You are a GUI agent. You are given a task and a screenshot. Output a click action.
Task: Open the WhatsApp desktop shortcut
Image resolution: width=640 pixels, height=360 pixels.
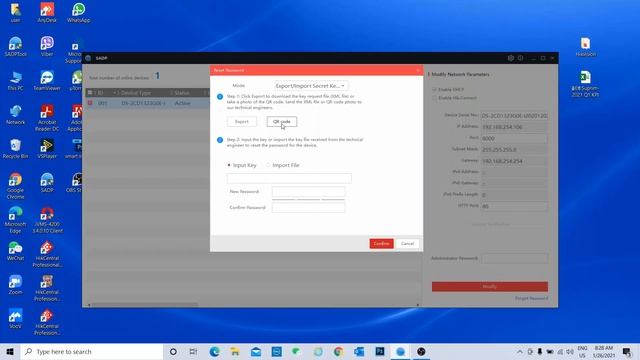coord(78,12)
